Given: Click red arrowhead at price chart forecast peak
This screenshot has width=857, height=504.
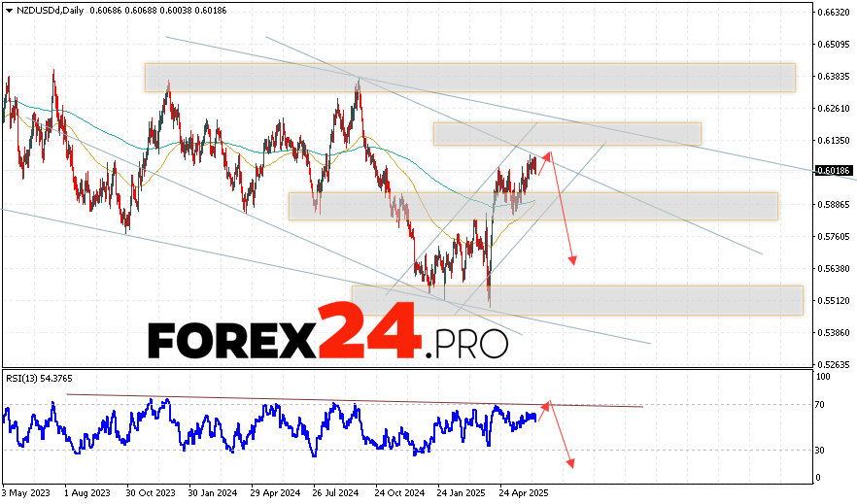Looking at the screenshot, I should 549,153.
